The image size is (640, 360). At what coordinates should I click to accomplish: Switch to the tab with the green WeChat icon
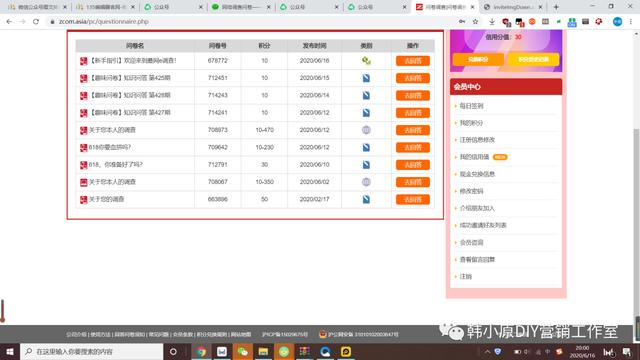(241, 7)
